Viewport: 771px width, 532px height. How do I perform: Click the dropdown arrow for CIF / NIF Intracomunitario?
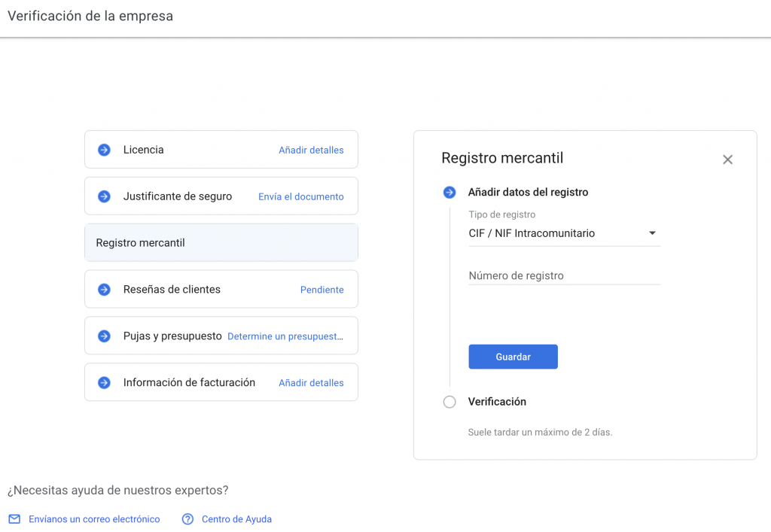pyautogui.click(x=652, y=233)
